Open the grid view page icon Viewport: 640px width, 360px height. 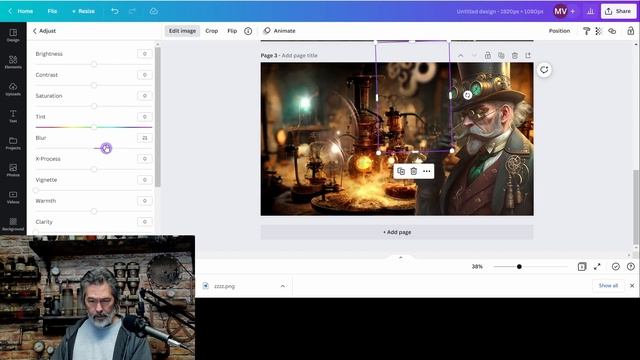click(x=582, y=267)
